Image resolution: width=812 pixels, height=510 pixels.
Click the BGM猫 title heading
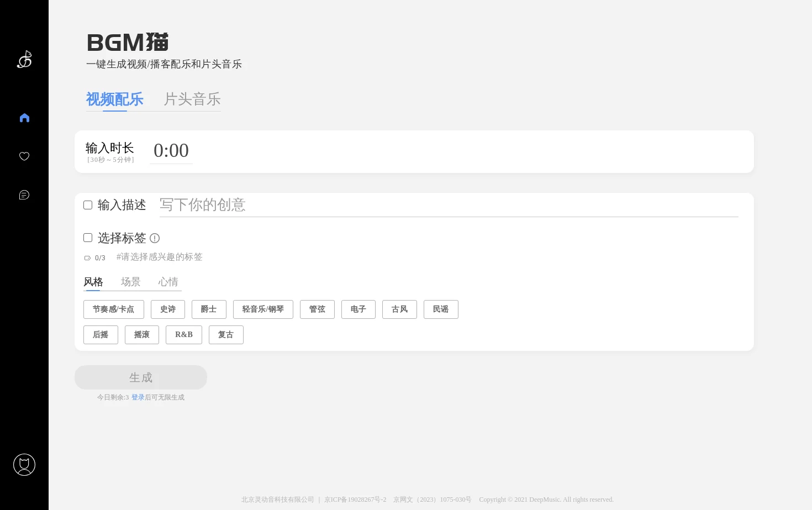coord(128,43)
